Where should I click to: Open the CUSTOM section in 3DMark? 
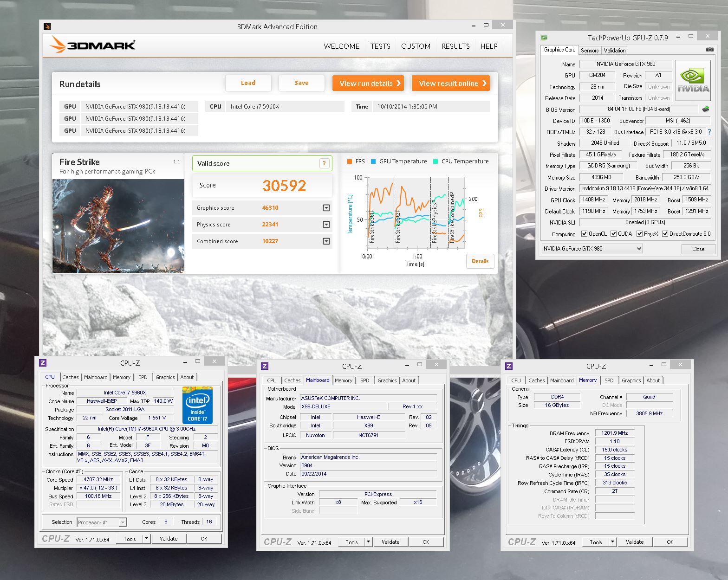pos(416,46)
